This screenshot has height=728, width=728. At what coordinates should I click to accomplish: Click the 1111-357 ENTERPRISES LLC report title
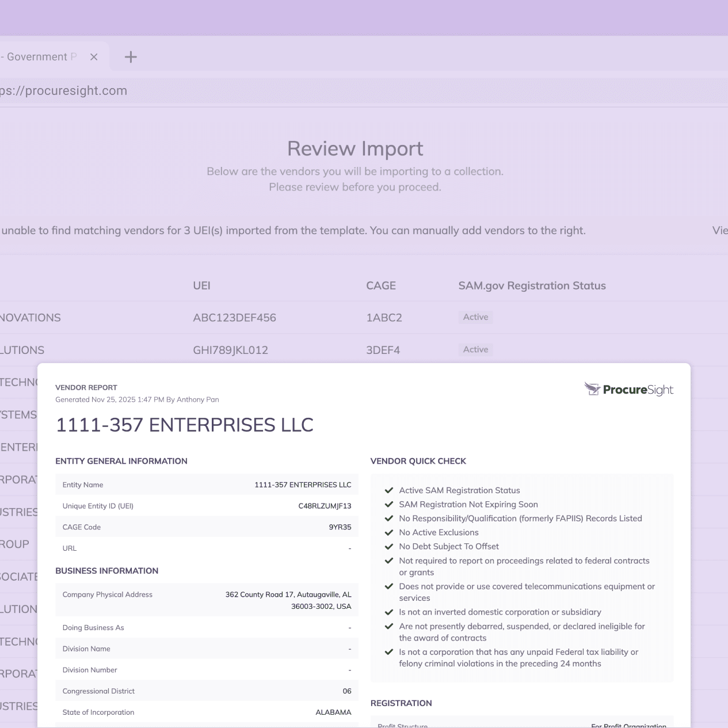184,425
